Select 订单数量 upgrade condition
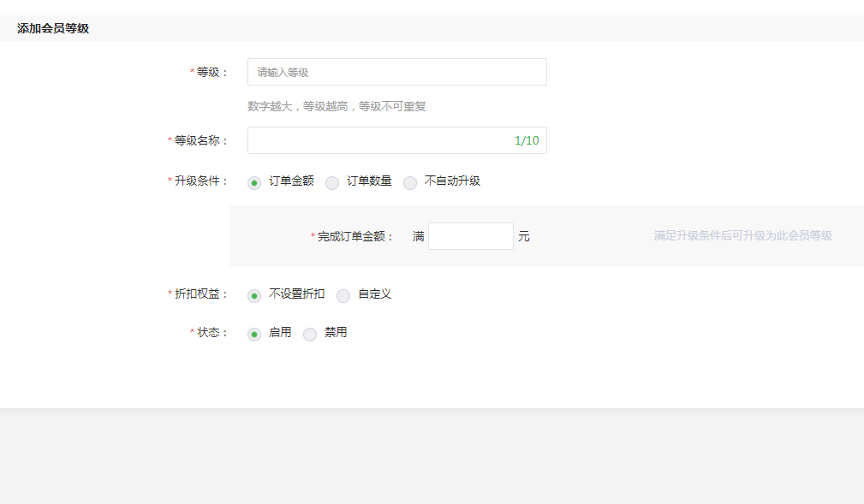 331,183
